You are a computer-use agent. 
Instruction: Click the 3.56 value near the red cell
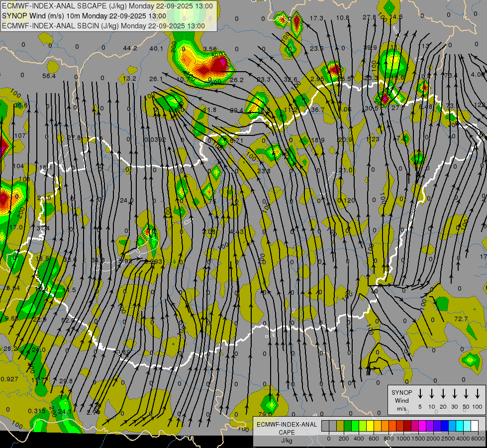click(210, 49)
